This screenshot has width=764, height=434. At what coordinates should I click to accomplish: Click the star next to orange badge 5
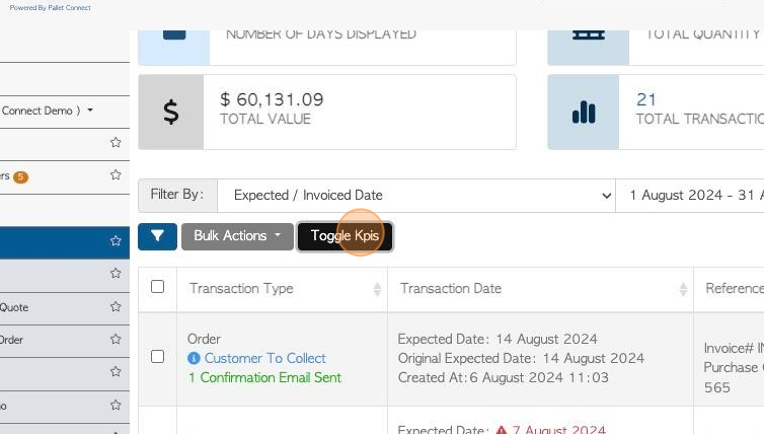coord(115,175)
